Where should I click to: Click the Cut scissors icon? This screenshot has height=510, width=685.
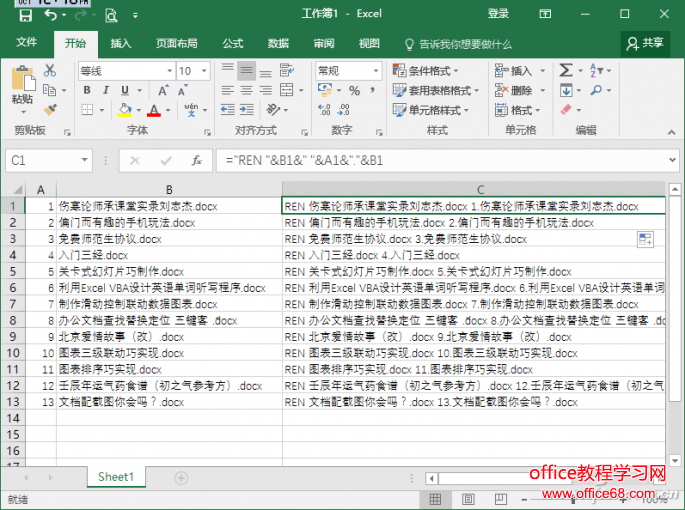point(50,71)
